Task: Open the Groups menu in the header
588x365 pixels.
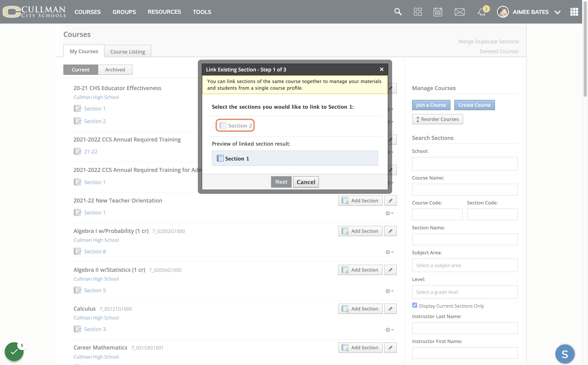Action: (124, 12)
